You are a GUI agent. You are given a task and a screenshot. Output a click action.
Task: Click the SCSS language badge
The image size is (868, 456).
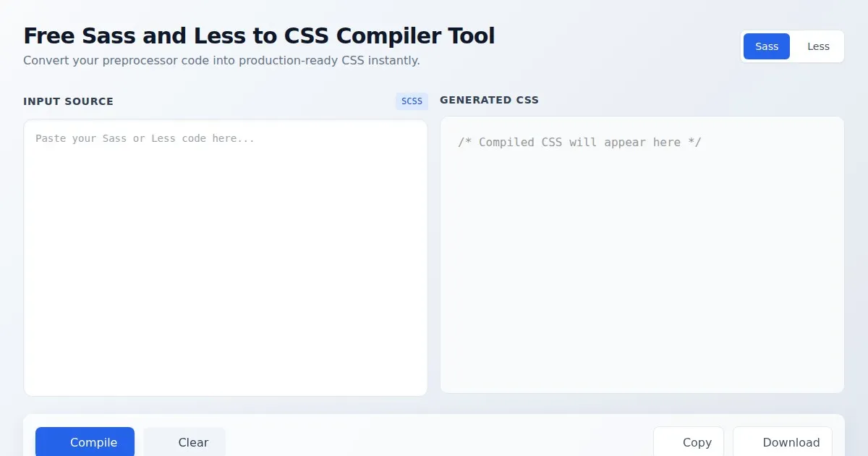click(412, 101)
